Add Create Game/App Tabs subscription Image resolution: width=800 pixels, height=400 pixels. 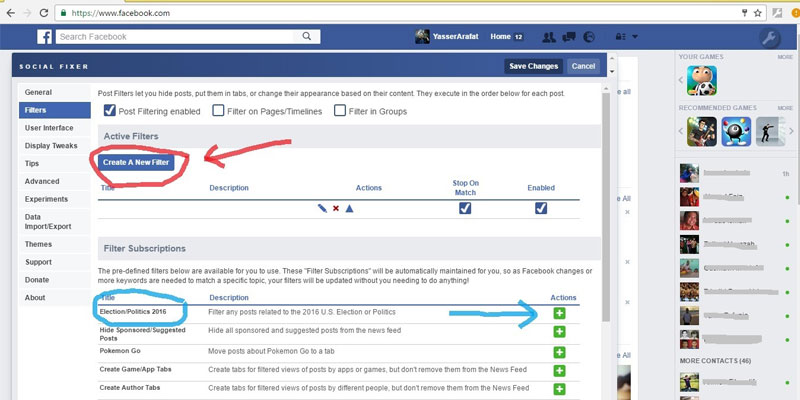point(559,370)
